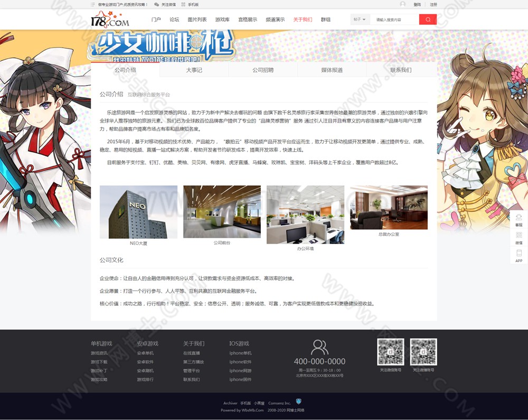Click footer link iphone固件
The width and height of the screenshot is (528, 420).
click(x=240, y=379)
